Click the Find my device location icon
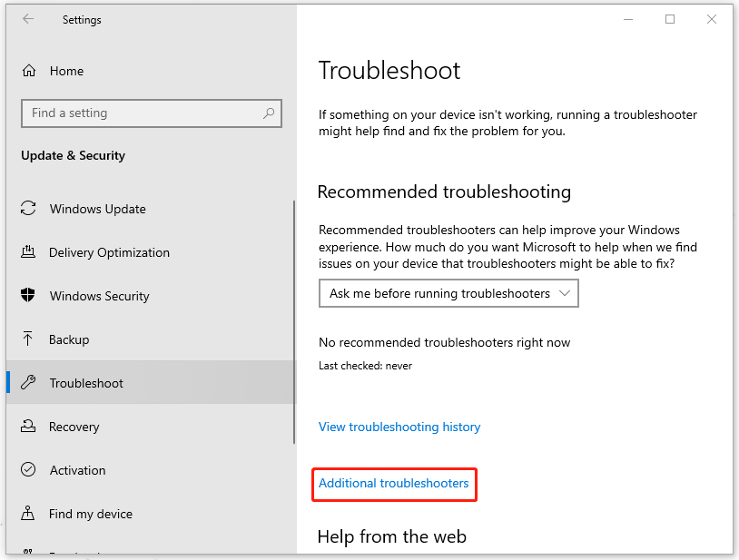The height and width of the screenshot is (560, 739). point(28,514)
